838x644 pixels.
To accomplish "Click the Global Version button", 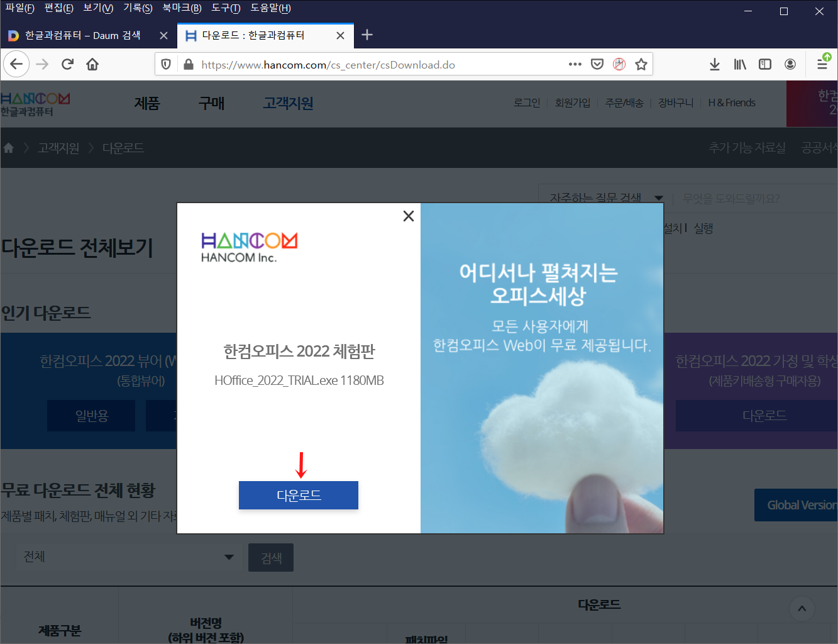I will (x=797, y=505).
